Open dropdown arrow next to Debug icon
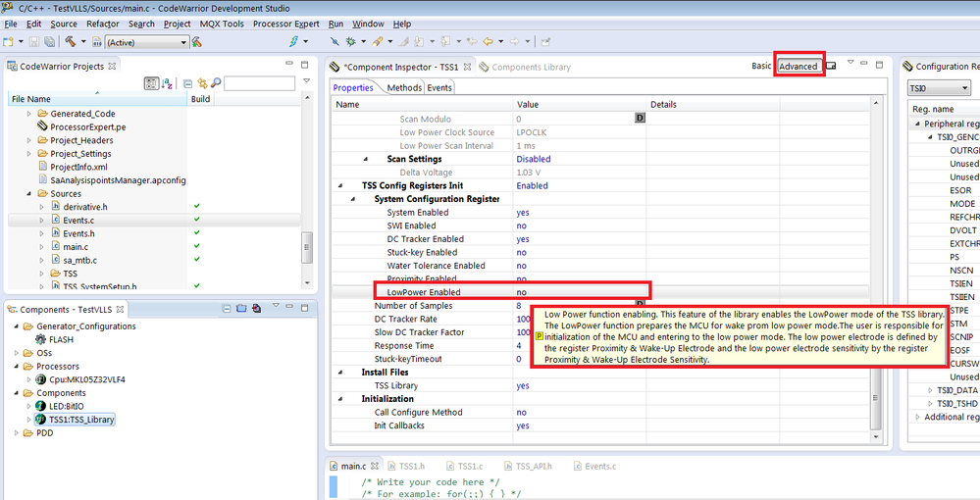 363,42
